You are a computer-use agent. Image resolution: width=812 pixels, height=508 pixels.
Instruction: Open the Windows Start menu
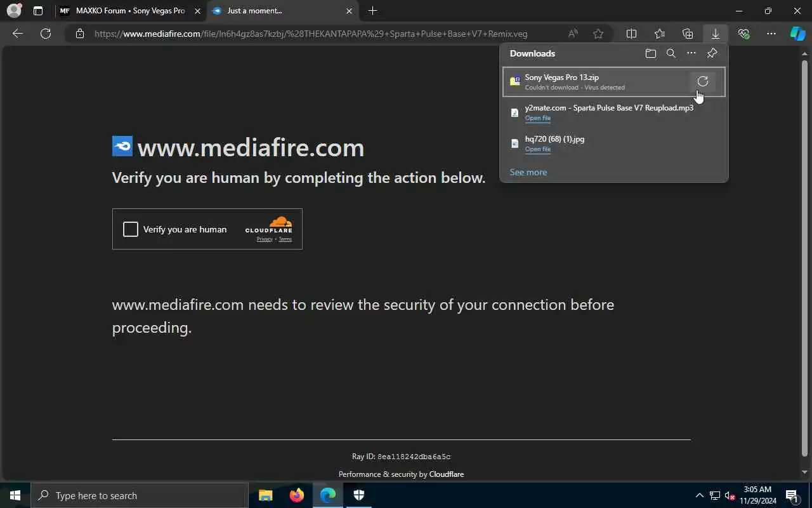click(15, 495)
